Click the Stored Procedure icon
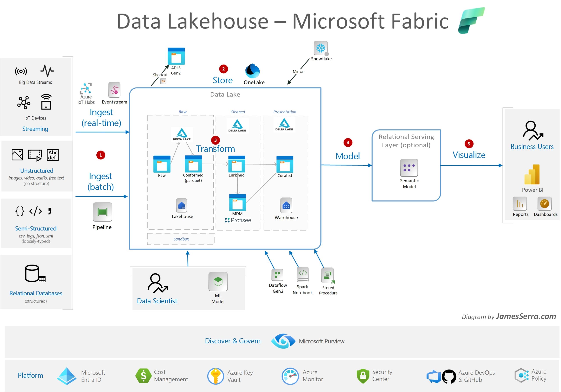Screen dimensions: 561x392 coord(327,275)
